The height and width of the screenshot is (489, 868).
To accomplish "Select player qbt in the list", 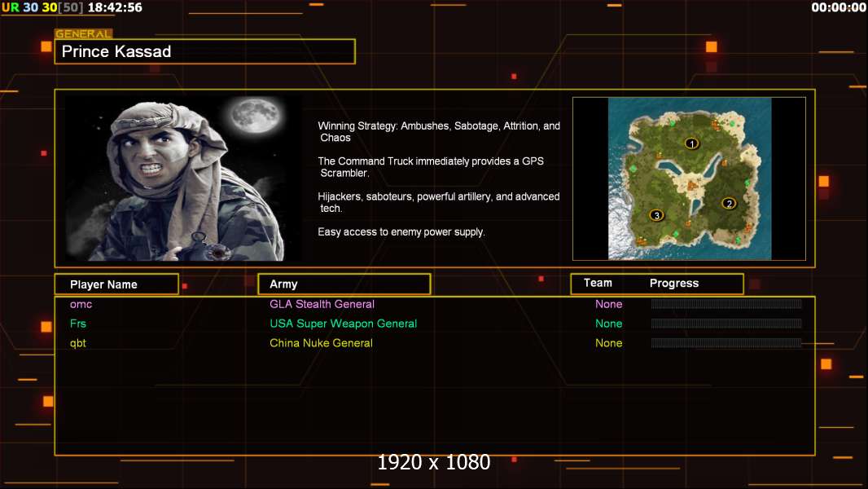I will 77,343.
